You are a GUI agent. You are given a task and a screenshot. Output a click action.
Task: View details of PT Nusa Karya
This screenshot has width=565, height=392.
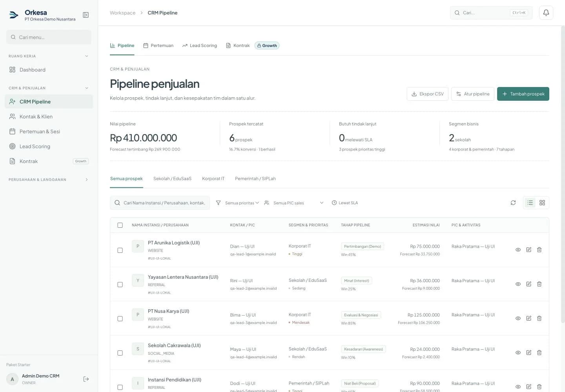pos(518,318)
